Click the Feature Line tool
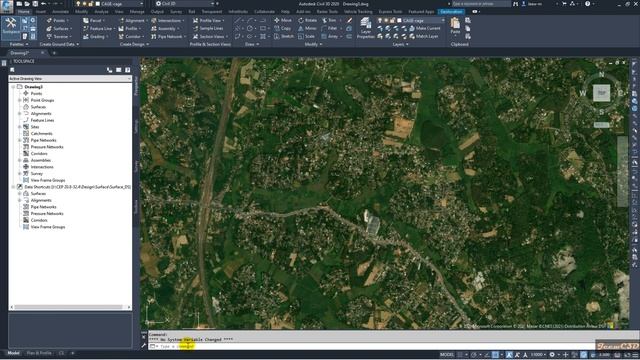640x360 pixels. (x=98, y=29)
